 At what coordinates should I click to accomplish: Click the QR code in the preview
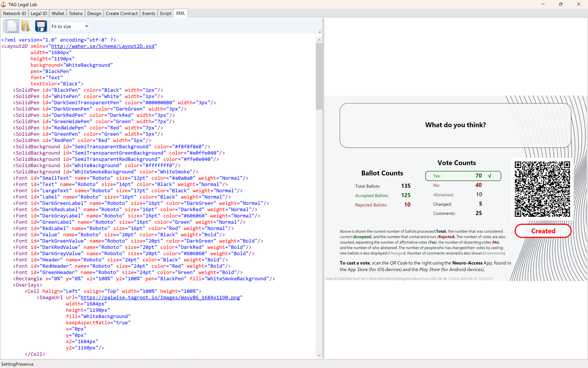coord(542,189)
